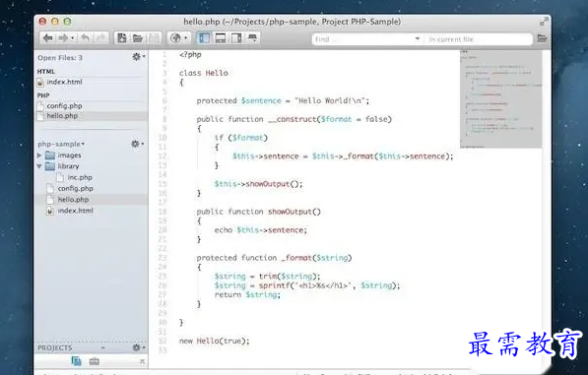Toggle the bottom pane visibility
The width and height of the screenshot is (588, 375).
220,38
